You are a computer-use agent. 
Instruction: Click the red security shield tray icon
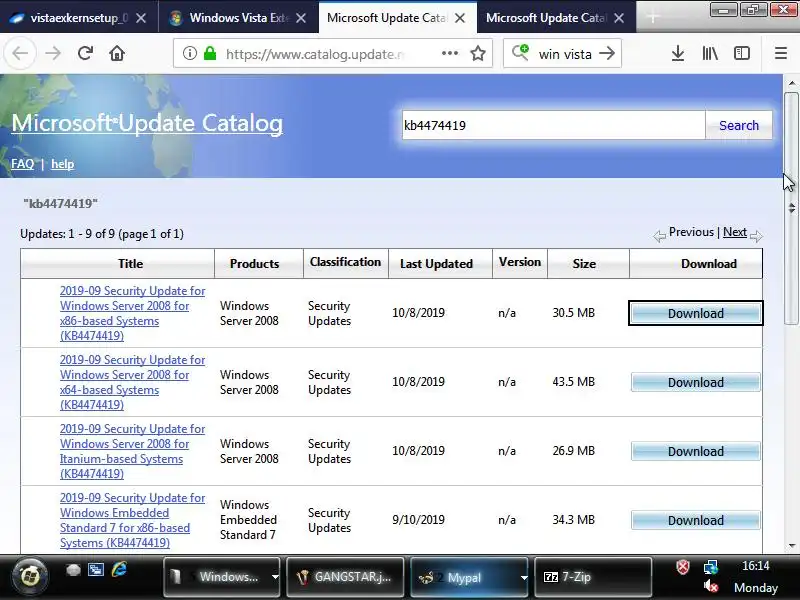tap(682, 566)
